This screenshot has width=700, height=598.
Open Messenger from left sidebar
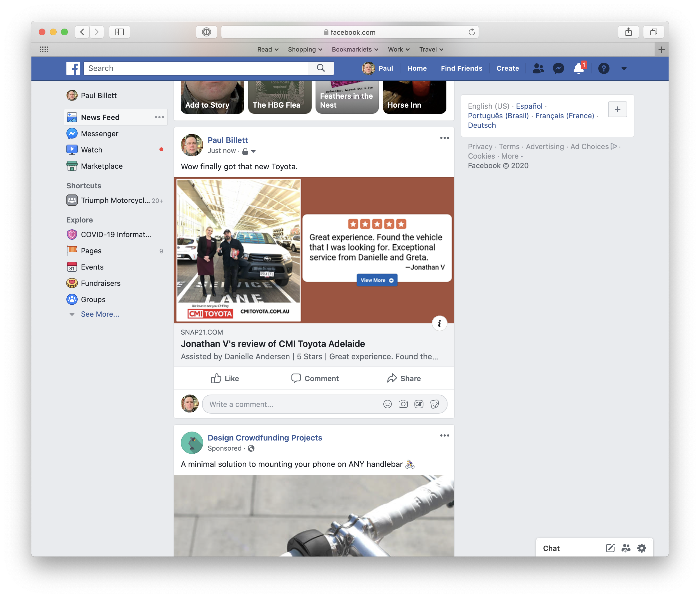click(x=99, y=133)
